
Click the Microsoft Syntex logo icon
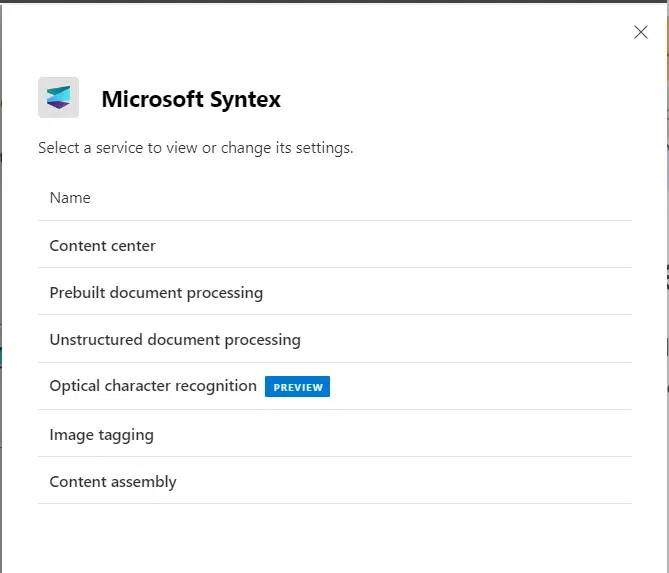pos(58,97)
